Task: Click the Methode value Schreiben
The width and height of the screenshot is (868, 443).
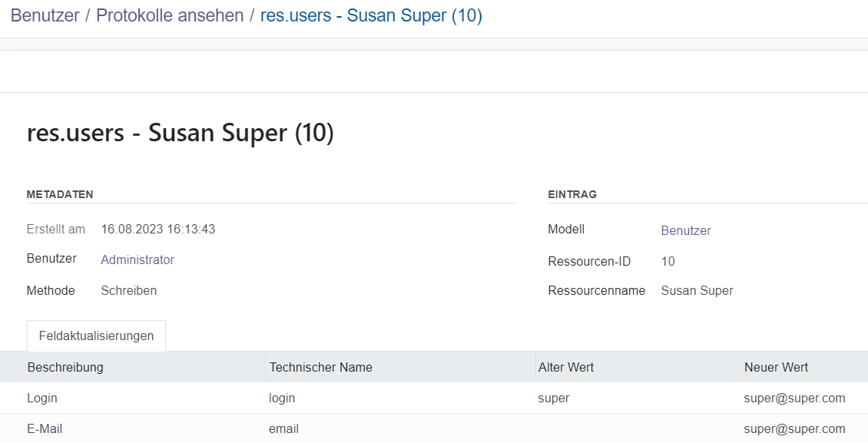Action: pyautogui.click(x=128, y=290)
